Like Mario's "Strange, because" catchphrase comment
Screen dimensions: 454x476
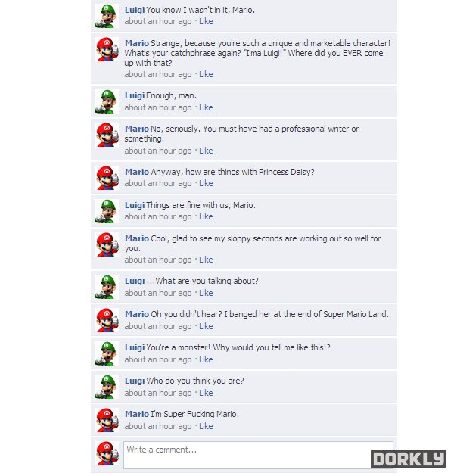click(x=206, y=74)
